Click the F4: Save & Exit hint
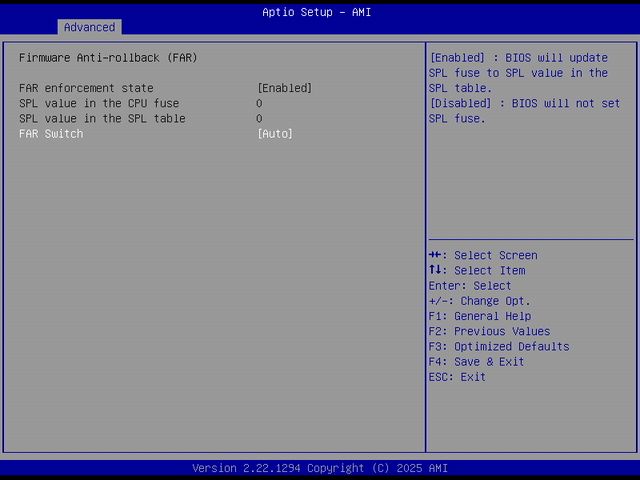 point(476,362)
